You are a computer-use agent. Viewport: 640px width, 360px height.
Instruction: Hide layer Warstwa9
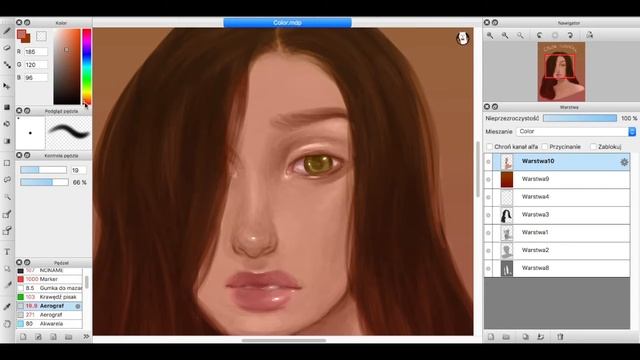pyautogui.click(x=488, y=180)
